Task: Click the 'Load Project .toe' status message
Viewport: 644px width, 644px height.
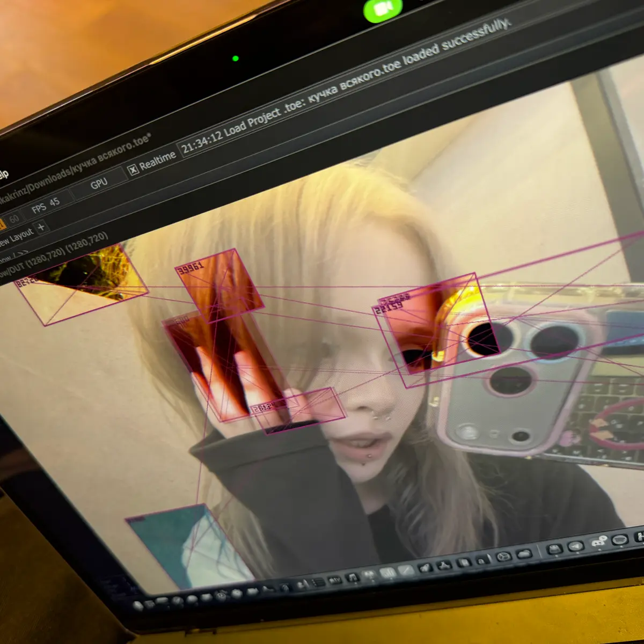Action: click(x=347, y=85)
